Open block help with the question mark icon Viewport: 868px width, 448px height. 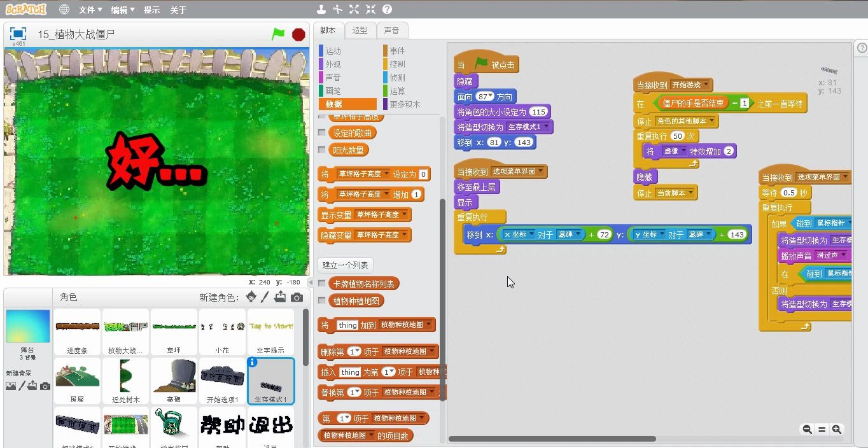tap(386, 9)
